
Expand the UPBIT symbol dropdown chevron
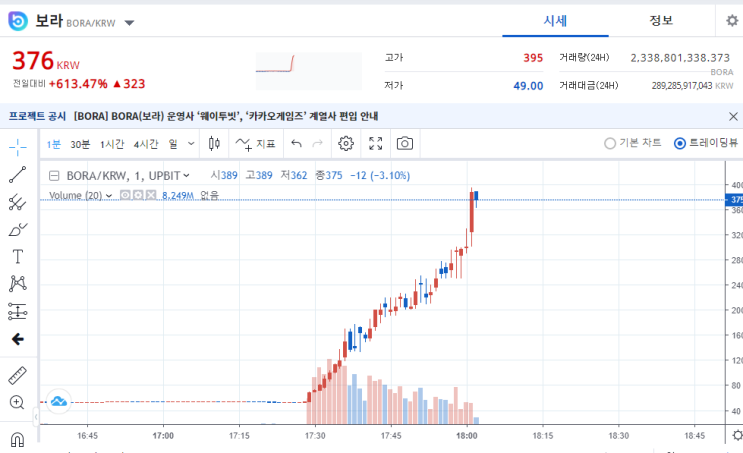[186, 176]
